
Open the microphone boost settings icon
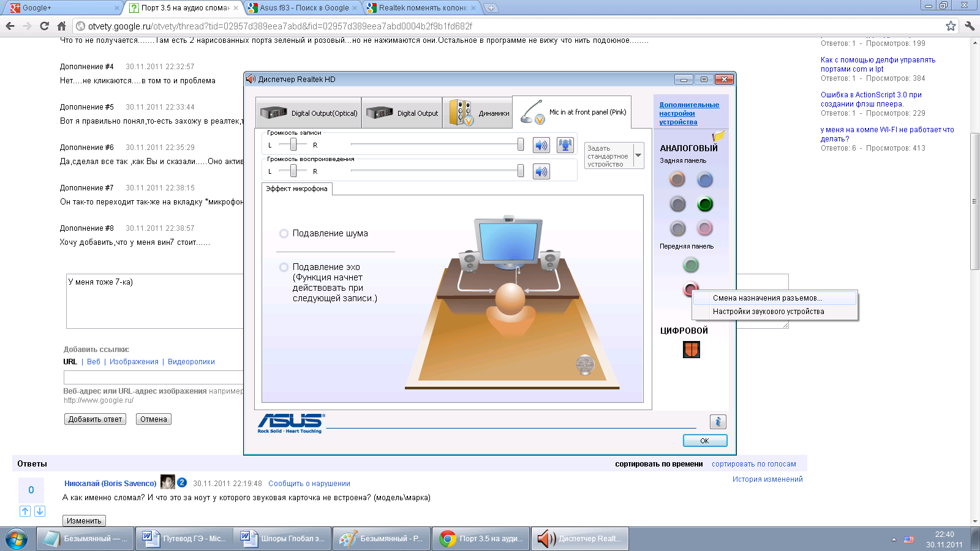point(565,145)
